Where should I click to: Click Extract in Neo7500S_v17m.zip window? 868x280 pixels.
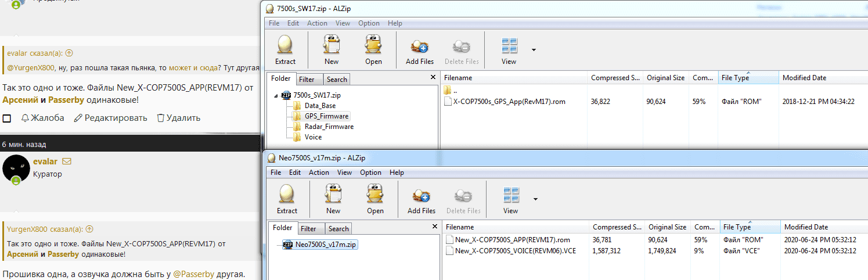click(x=287, y=199)
